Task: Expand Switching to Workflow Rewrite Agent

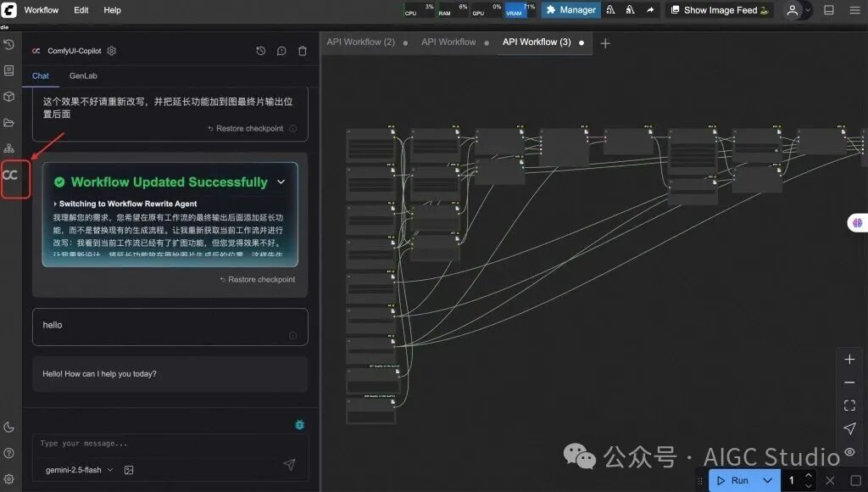Action: 125,204
